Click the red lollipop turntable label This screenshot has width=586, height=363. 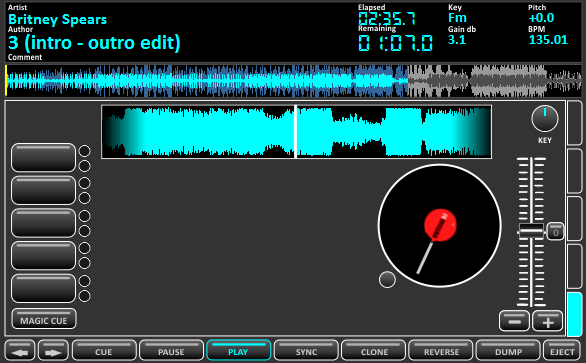click(x=440, y=225)
